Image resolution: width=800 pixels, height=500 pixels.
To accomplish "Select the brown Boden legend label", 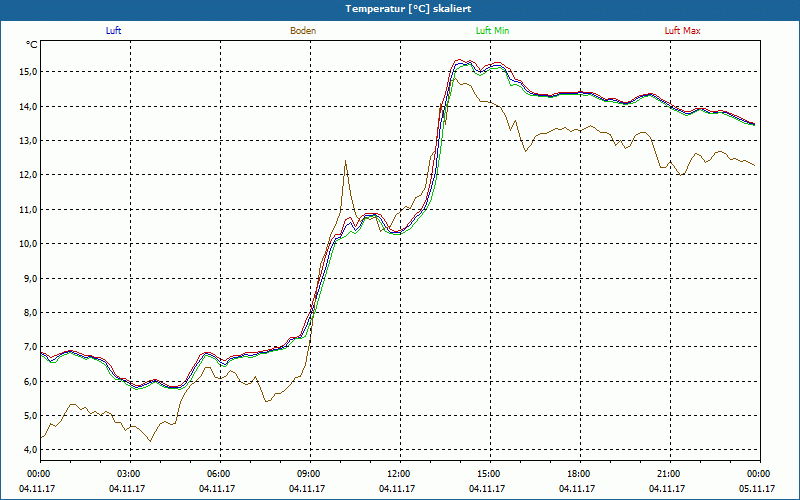I will 303,31.
